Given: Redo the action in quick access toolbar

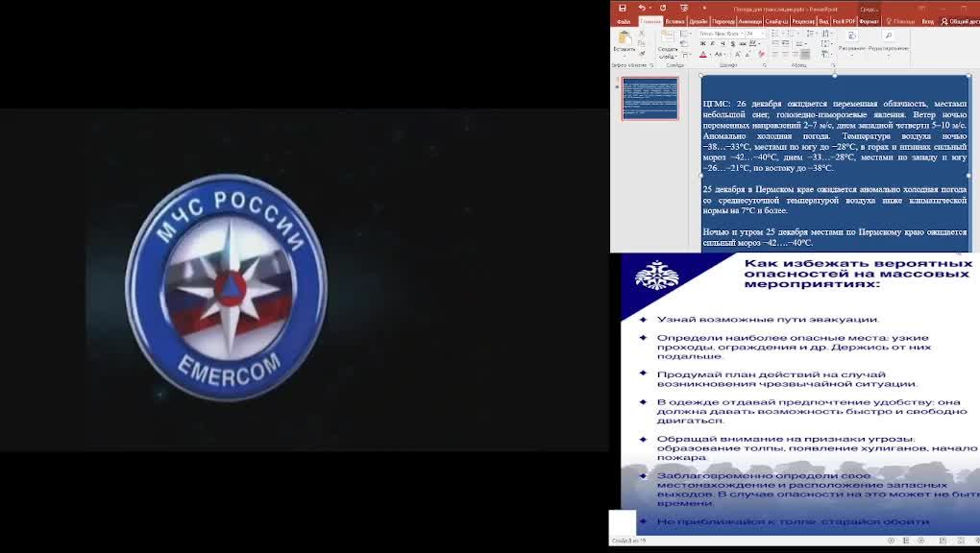Looking at the screenshot, I should point(663,8).
